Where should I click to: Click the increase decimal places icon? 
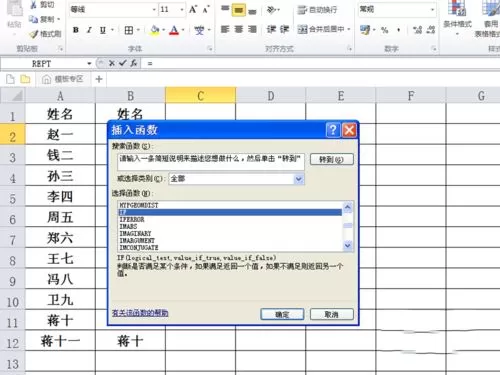pos(417,30)
